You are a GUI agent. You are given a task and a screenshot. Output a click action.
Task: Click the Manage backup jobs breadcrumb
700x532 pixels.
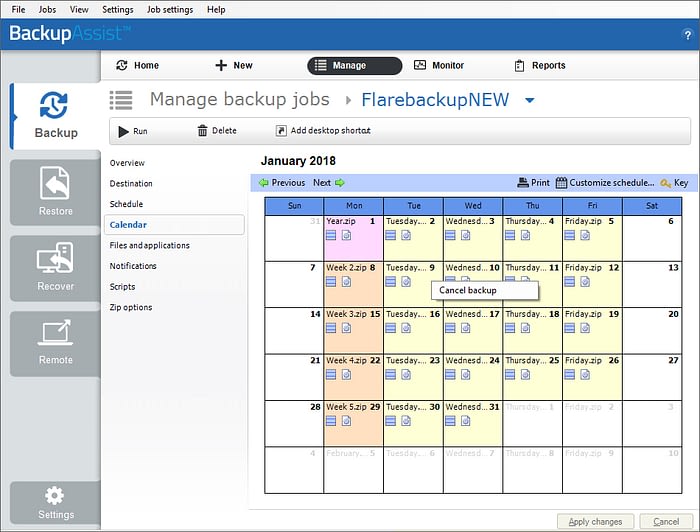240,100
